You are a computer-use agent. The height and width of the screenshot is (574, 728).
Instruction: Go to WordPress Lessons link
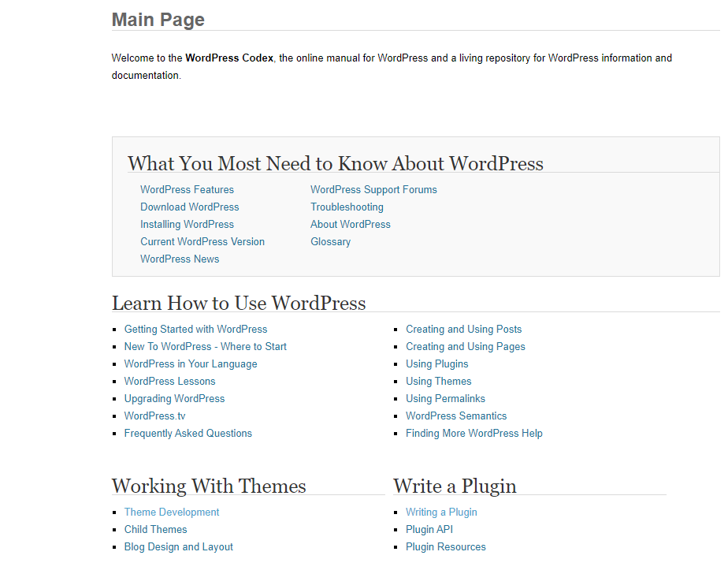[x=170, y=381]
